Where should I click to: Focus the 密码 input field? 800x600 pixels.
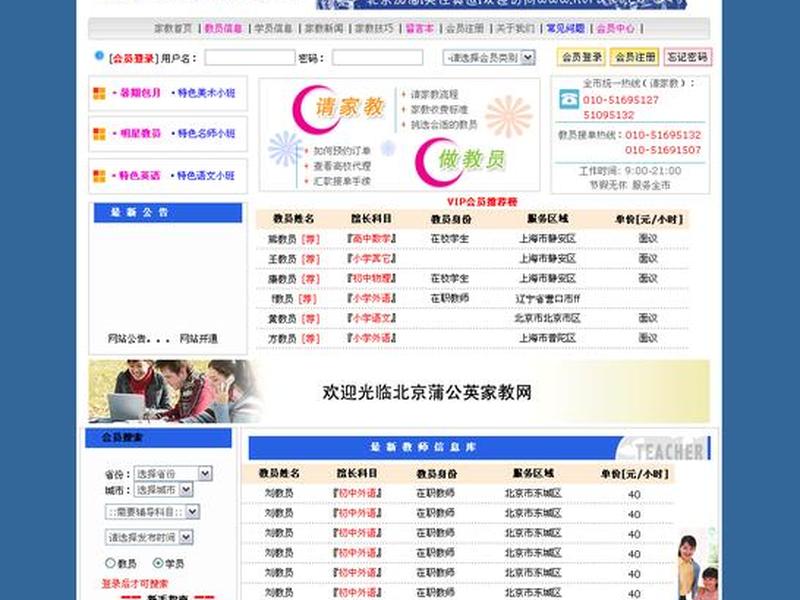(378, 58)
